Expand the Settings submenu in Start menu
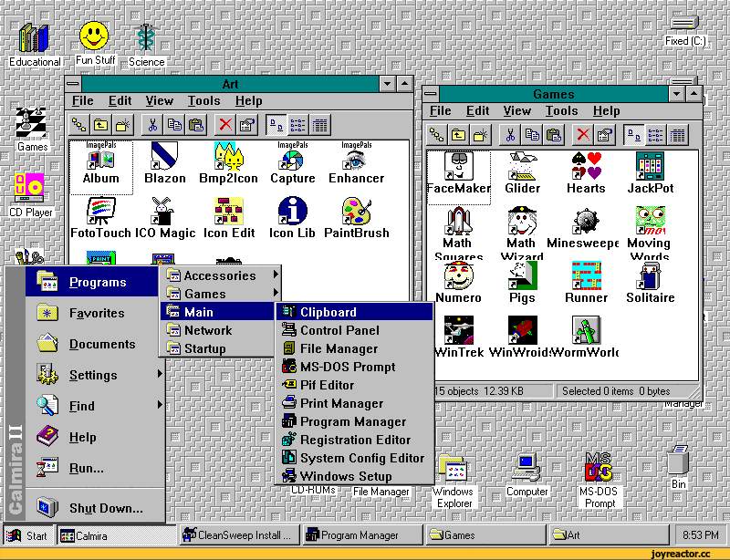This screenshot has height=560, width=730. [95, 375]
